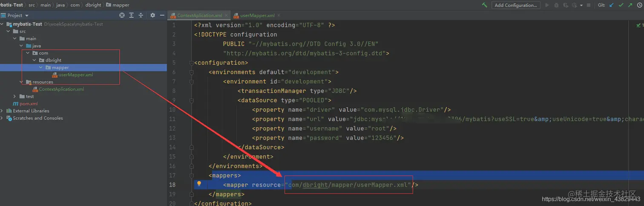The height and width of the screenshot is (206, 644).
Task: Click the ContextAplication.xml file icon in tree
Action: pos(35,89)
